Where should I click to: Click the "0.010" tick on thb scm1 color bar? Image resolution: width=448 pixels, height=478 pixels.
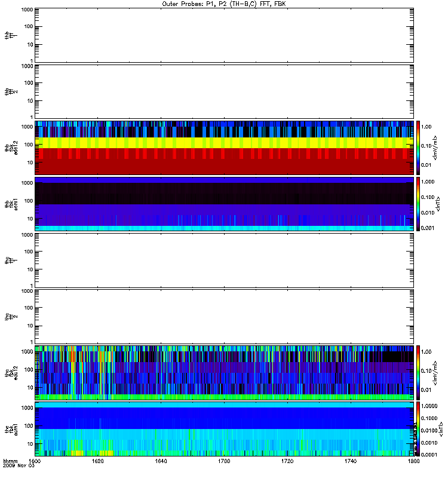(x=428, y=213)
